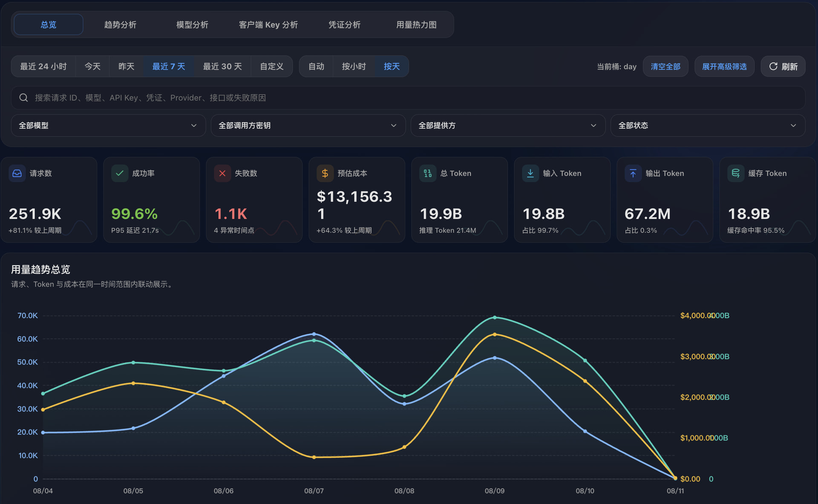Click the 成功率 green checkmark icon

click(120, 173)
